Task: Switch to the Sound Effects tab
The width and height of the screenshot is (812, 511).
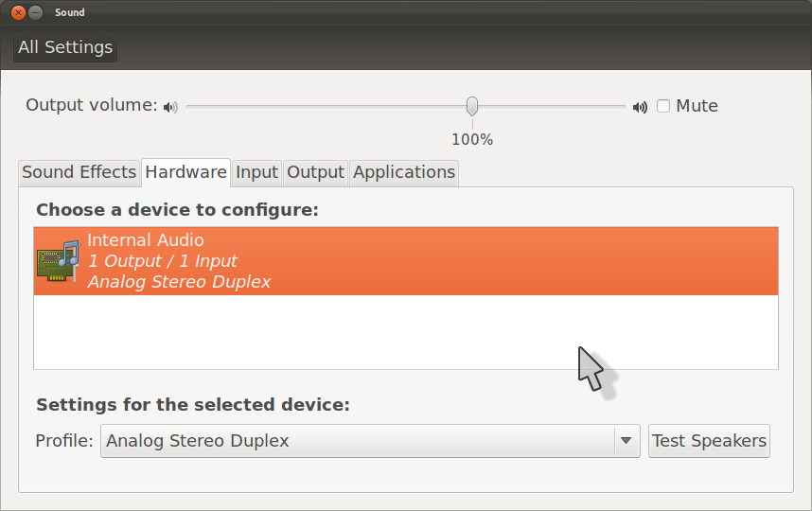Action: [79, 172]
